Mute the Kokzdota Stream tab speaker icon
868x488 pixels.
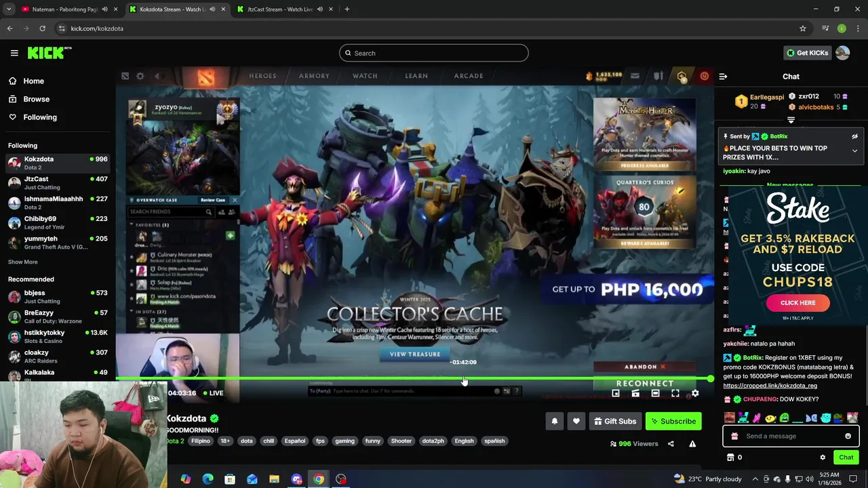pos(212,9)
